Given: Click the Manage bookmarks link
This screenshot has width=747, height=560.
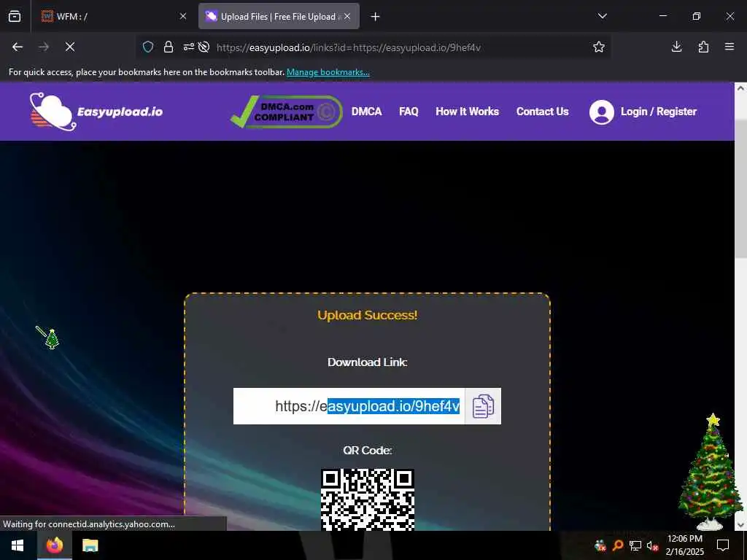Looking at the screenshot, I should pos(328,72).
